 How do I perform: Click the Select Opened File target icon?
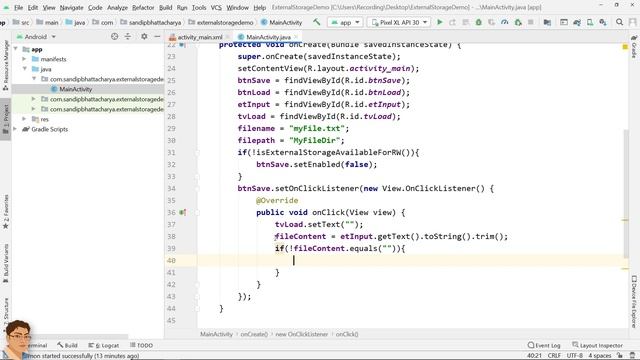tap(114, 37)
